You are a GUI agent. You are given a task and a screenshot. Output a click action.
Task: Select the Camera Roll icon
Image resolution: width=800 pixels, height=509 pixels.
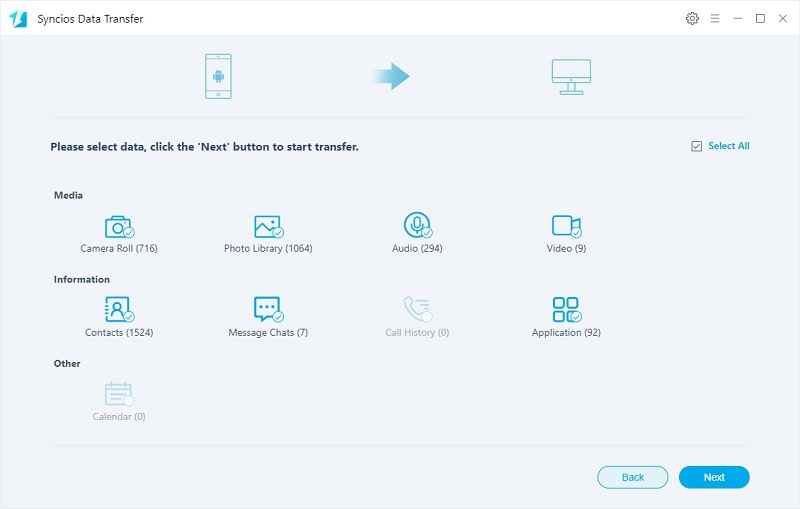point(119,226)
